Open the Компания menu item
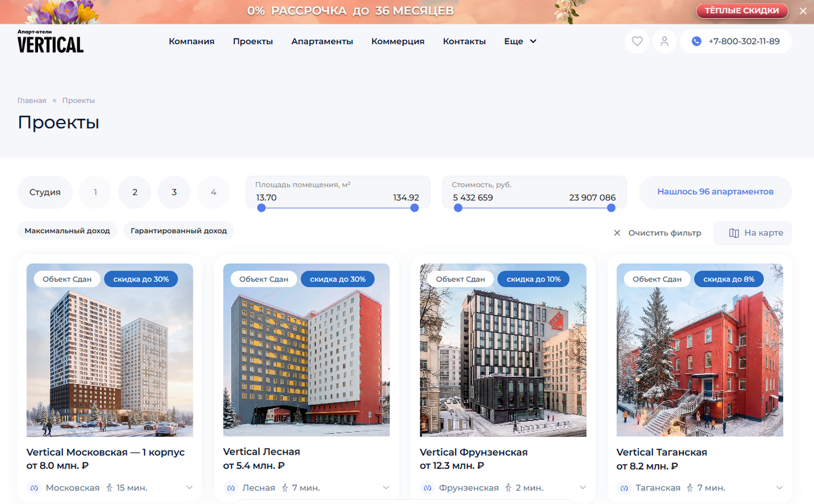This screenshot has width=814, height=504. click(191, 41)
